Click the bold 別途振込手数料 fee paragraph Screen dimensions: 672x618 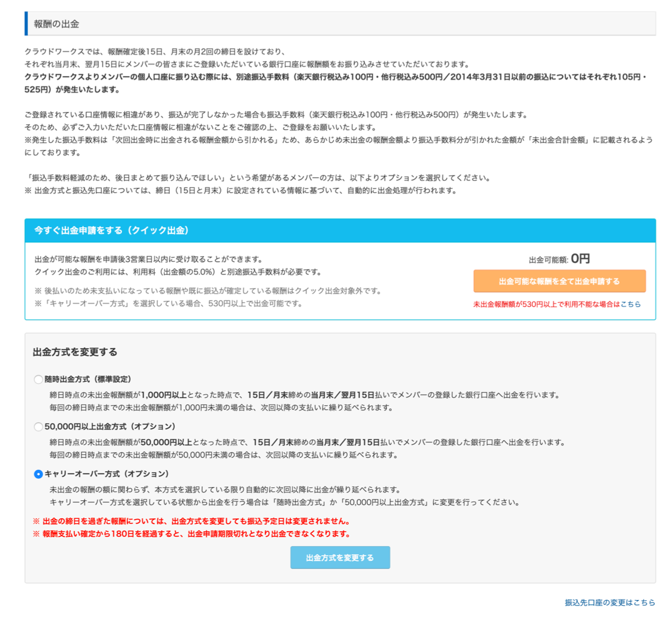(333, 83)
